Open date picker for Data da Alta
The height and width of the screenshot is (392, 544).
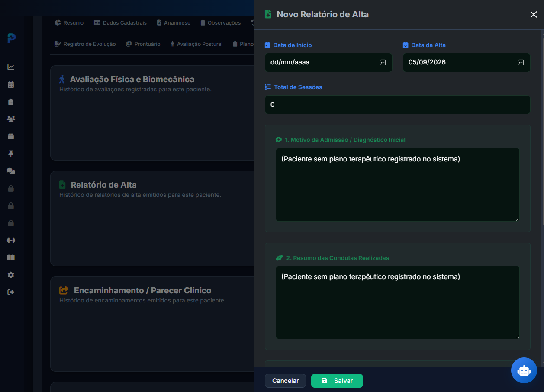521,62
